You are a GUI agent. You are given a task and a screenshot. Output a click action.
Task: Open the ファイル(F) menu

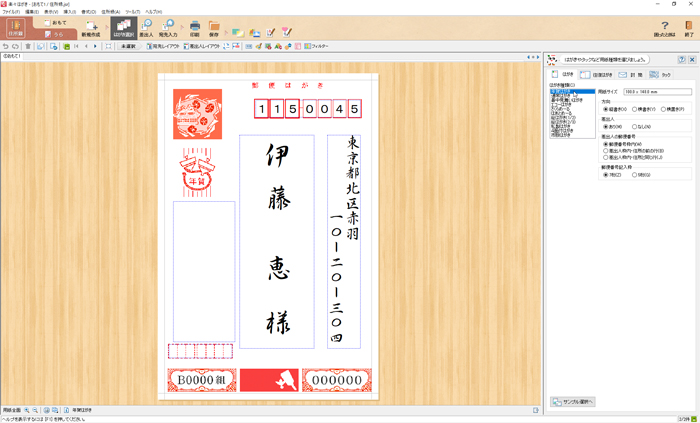coord(11,12)
